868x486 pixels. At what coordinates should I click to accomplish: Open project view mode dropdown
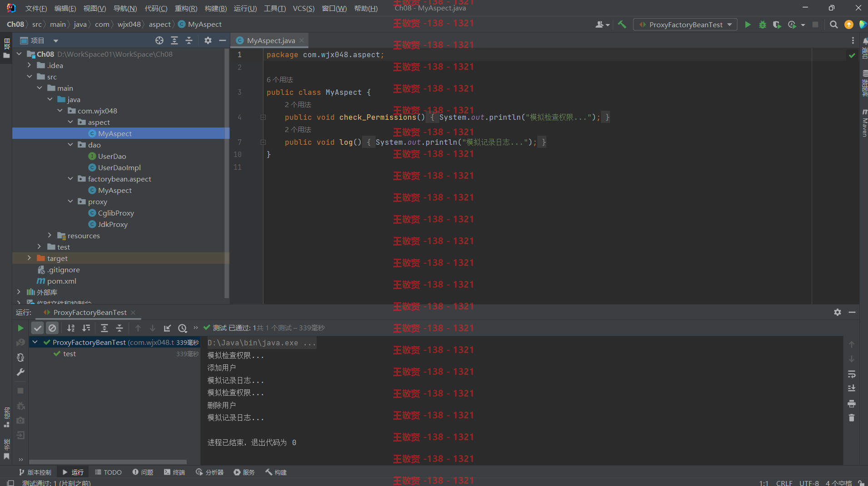tap(56, 40)
